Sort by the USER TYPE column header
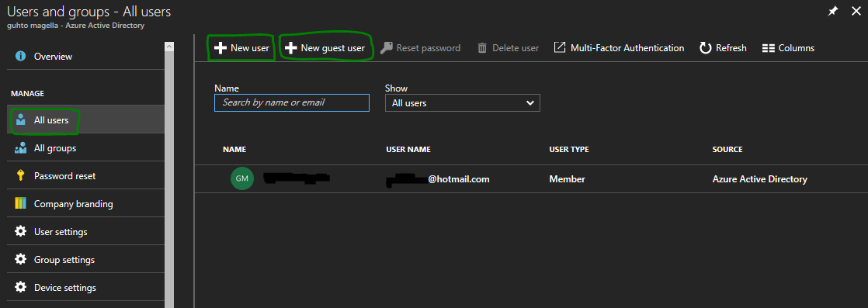Viewport: 868px width, 308px height. tap(568, 149)
